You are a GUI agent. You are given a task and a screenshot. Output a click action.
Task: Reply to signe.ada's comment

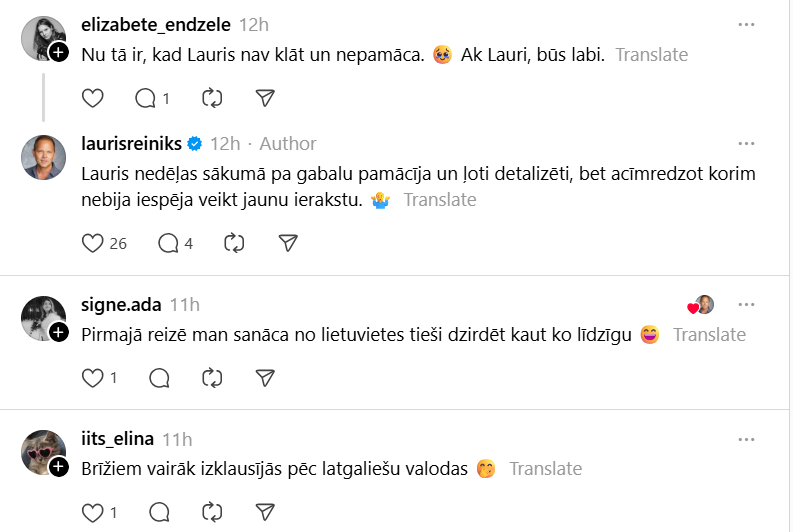pos(159,378)
